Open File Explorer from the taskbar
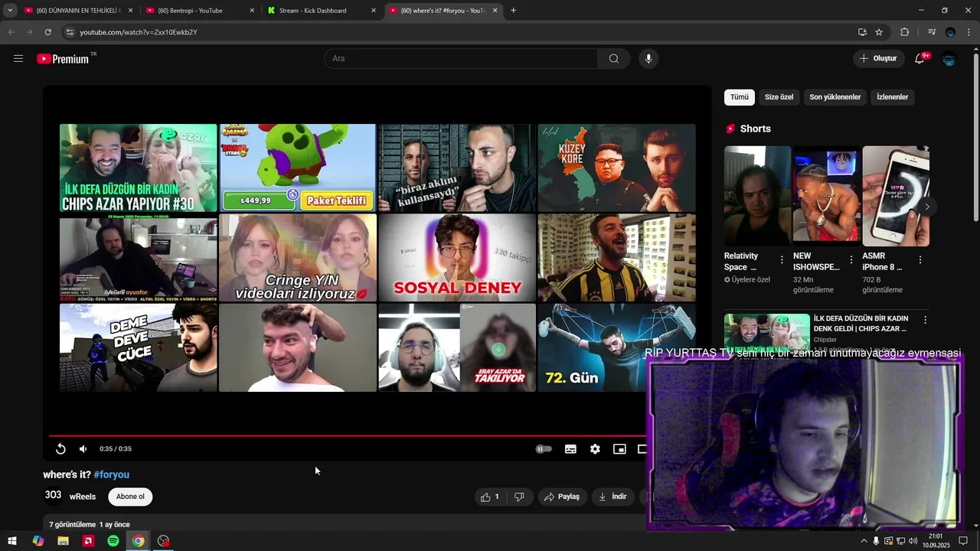This screenshot has height=551, width=980. (x=63, y=541)
